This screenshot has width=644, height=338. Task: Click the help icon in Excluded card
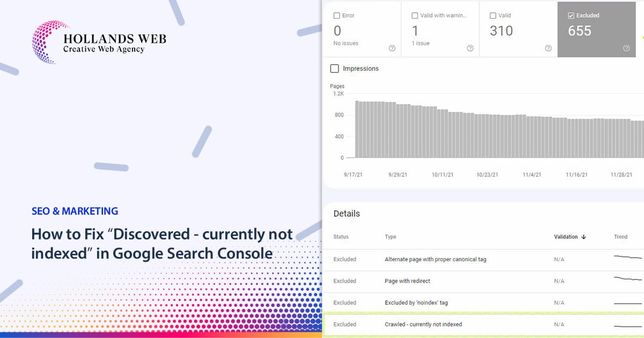click(626, 48)
